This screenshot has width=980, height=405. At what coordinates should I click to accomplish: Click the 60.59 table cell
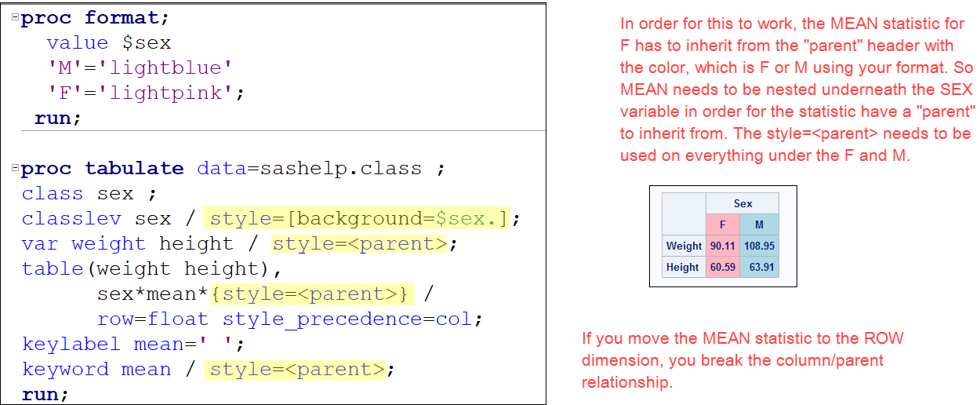722,267
